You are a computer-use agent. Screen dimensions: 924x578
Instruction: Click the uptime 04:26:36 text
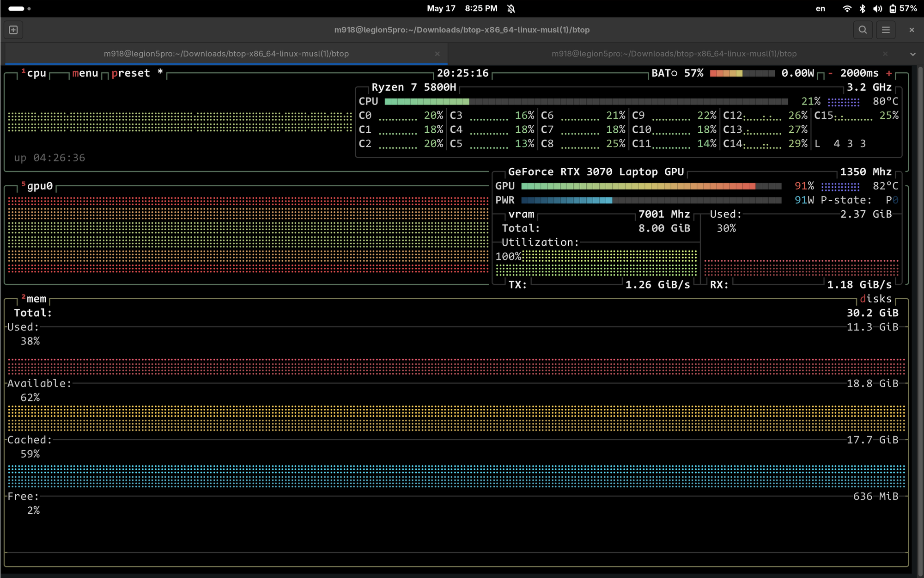point(49,158)
